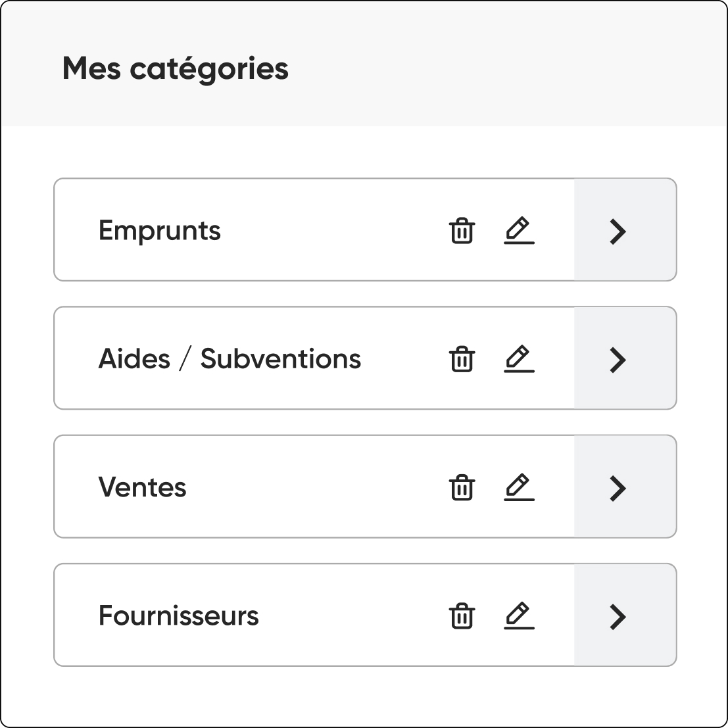Click the Mes catégories heading
Screen dimensions: 728x728
[176, 69]
